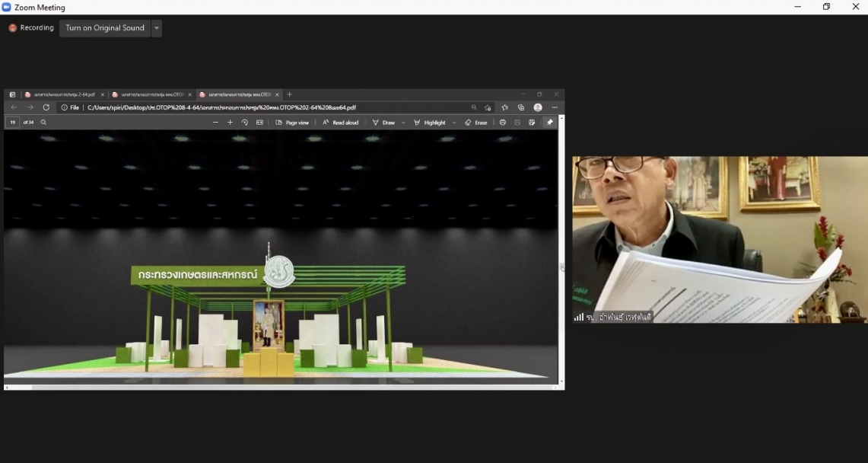Click Turn on Original Sound button

tap(105, 27)
